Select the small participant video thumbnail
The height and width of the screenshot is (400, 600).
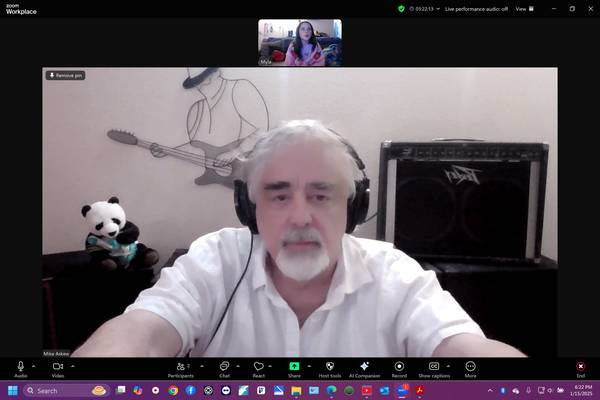299,42
